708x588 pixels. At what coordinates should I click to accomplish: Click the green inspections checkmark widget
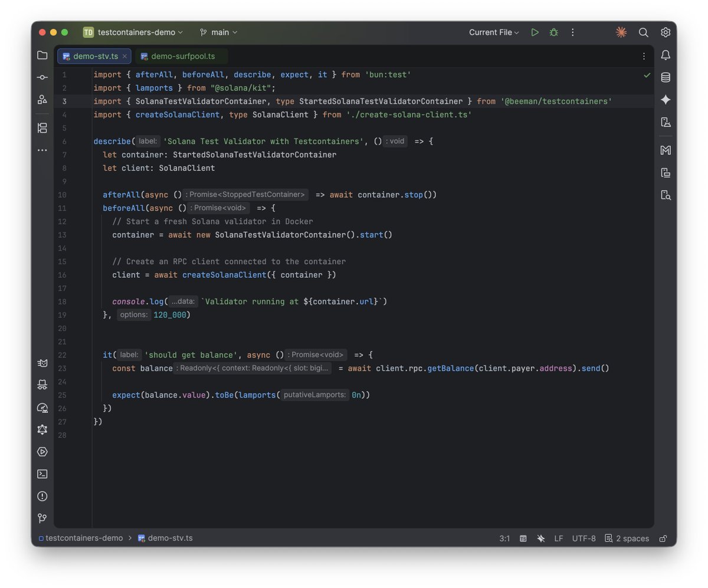(647, 75)
